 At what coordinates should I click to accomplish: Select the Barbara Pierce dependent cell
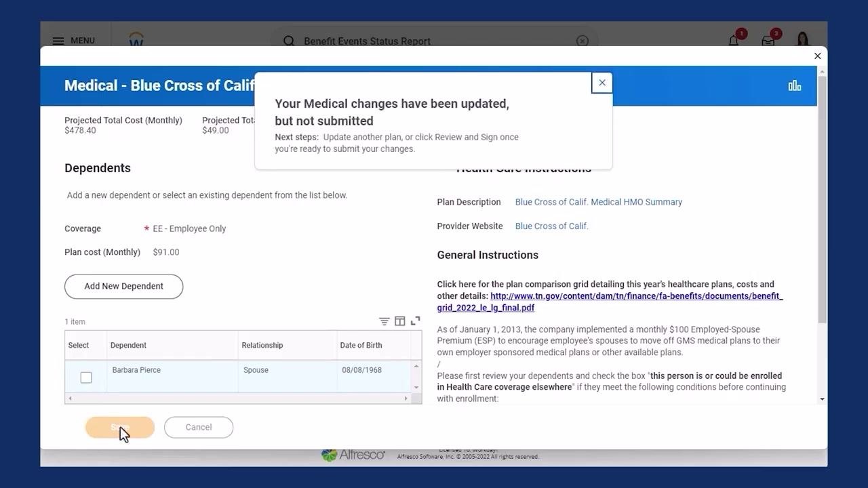click(172, 376)
